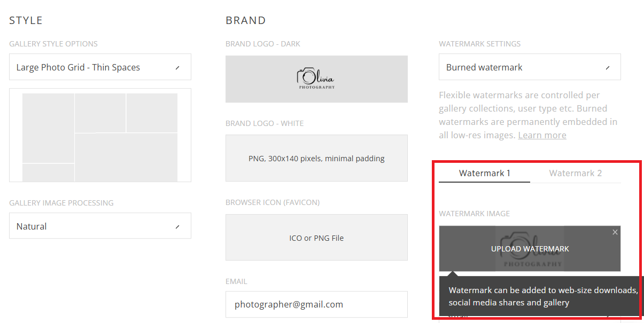This screenshot has width=644, height=323.
Task: Click the edit pencil on Gallery Image Processing
Action: pos(177,226)
